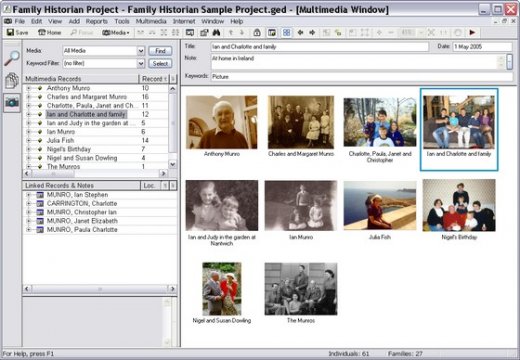Click the icon between the monitor and binoculars
520x360 pixels.
click(x=204, y=32)
